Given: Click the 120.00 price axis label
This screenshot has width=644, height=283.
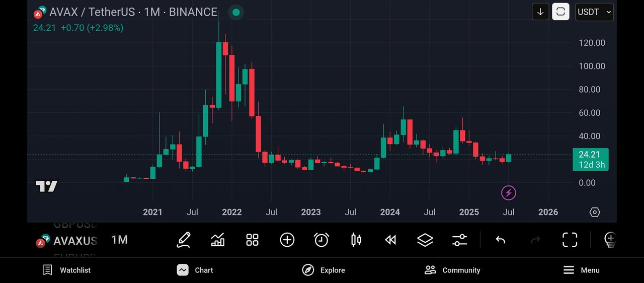Looking at the screenshot, I should coord(592,43).
